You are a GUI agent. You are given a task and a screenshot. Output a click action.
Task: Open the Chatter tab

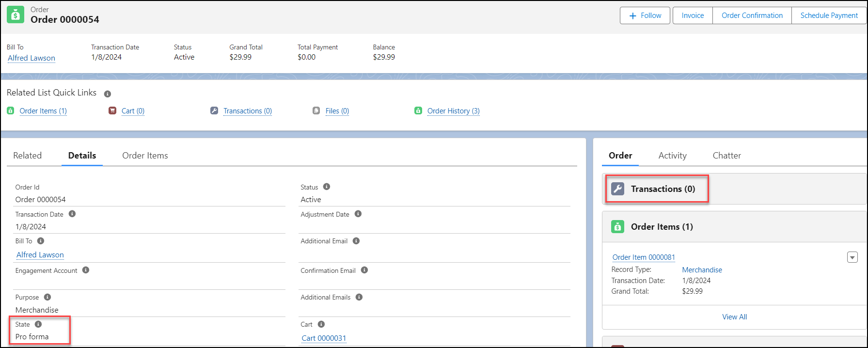point(726,156)
